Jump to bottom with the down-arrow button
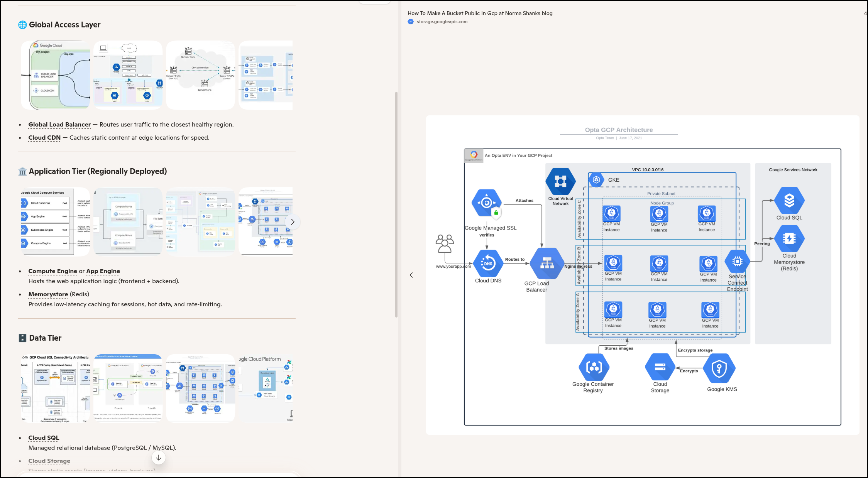Screen dimensions: 868x478 tap(159, 458)
